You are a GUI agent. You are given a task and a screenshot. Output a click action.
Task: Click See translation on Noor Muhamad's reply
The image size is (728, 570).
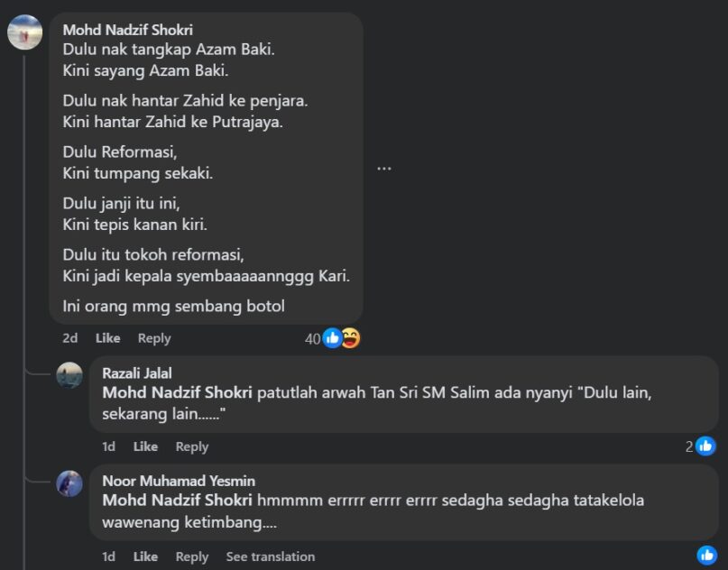coord(270,556)
